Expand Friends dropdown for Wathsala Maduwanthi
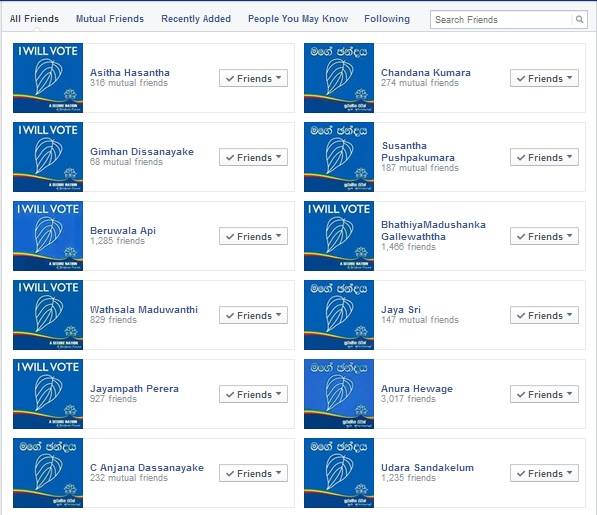The height and width of the screenshot is (515, 597). [253, 315]
